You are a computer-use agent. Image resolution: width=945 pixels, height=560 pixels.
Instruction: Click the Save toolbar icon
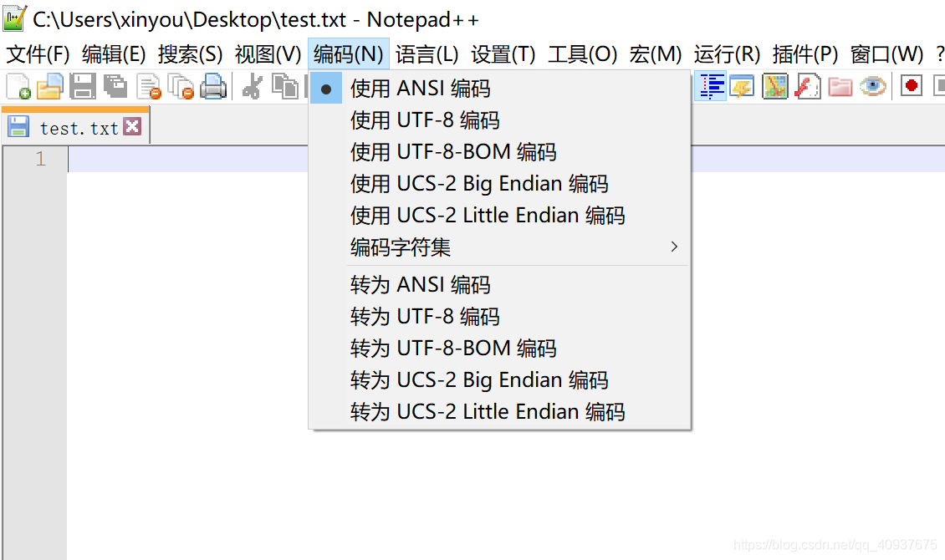(83, 86)
